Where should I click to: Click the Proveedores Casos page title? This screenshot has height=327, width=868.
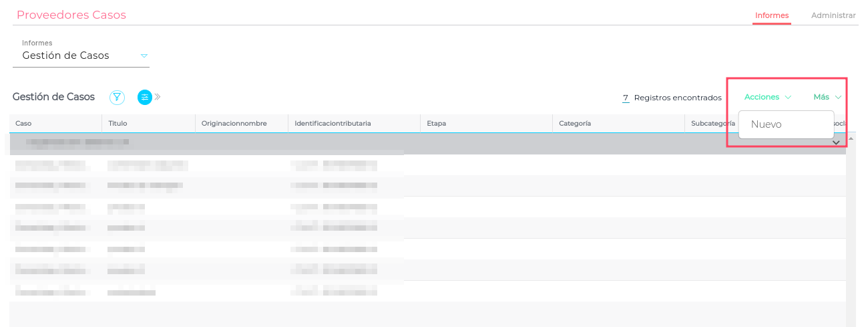coord(71,15)
